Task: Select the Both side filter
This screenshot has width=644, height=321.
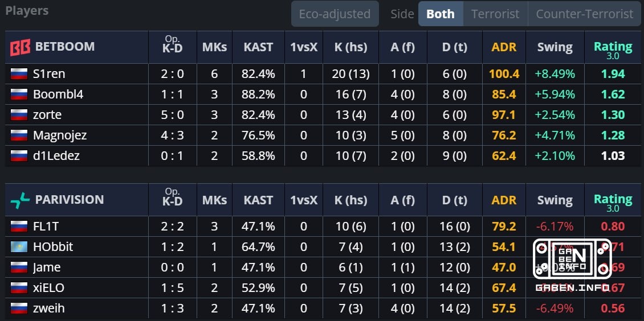Action: click(441, 14)
